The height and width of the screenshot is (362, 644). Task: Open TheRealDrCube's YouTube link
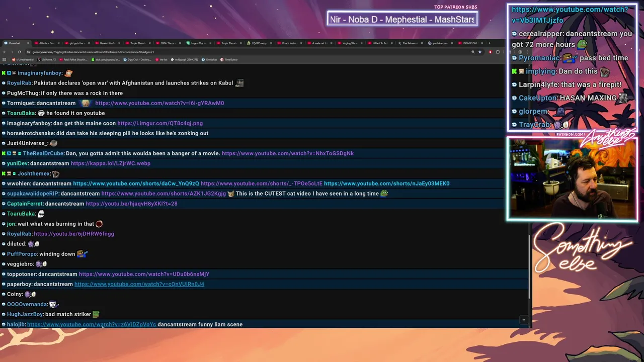point(288,153)
